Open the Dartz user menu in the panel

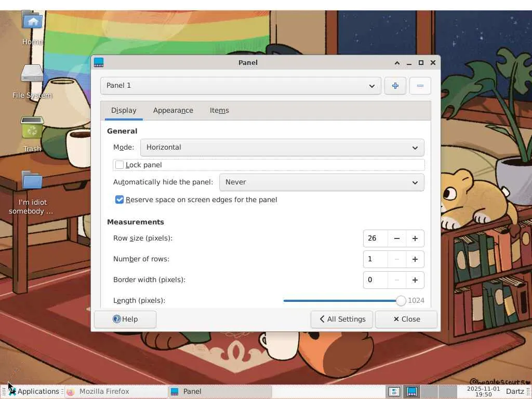click(515, 392)
